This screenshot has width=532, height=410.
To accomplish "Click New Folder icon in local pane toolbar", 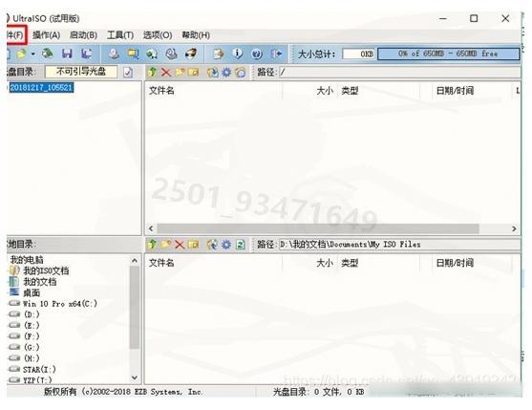I will (x=166, y=244).
